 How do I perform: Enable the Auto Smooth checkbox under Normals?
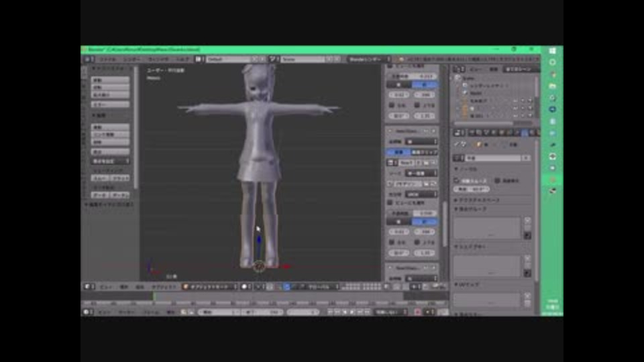457,180
